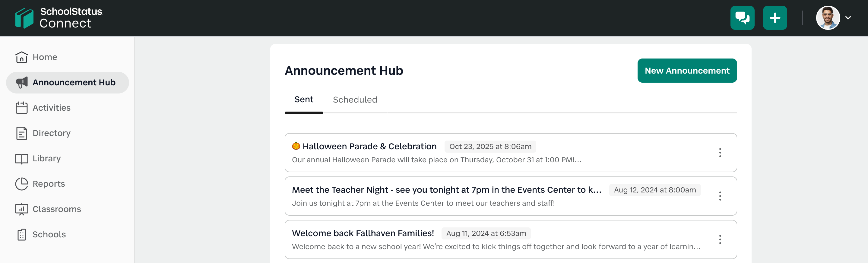Open the Halloween Parade & Celebration announcement
The image size is (868, 263).
[x=369, y=146]
